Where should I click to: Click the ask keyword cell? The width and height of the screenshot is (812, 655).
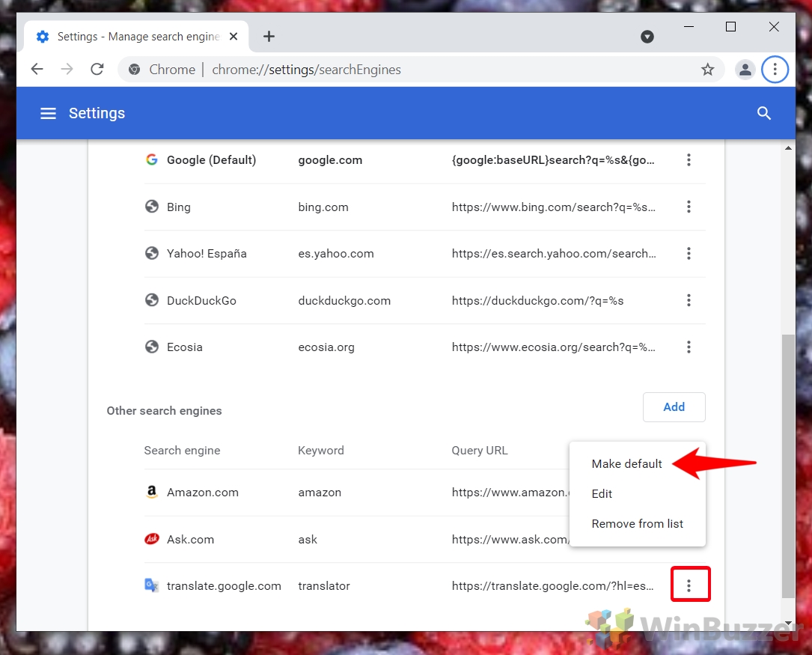click(x=308, y=540)
